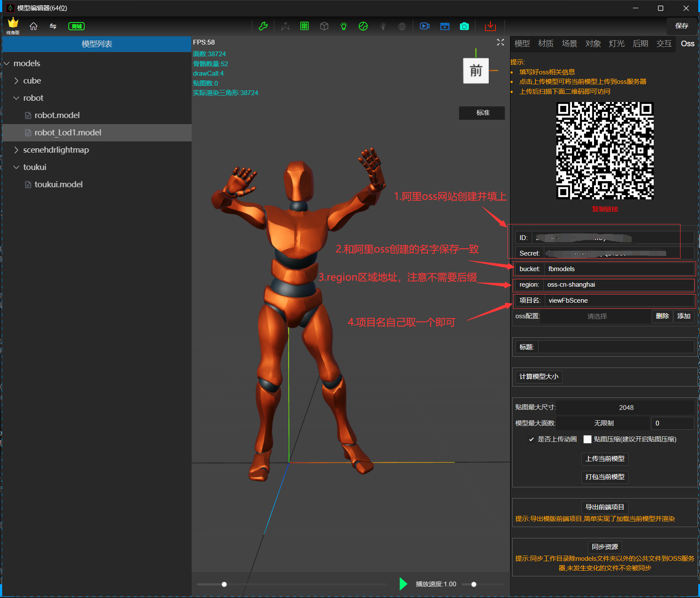Viewport: 700px width, 598px height.
Task: Start video recording with camera icon
Action: [425, 26]
